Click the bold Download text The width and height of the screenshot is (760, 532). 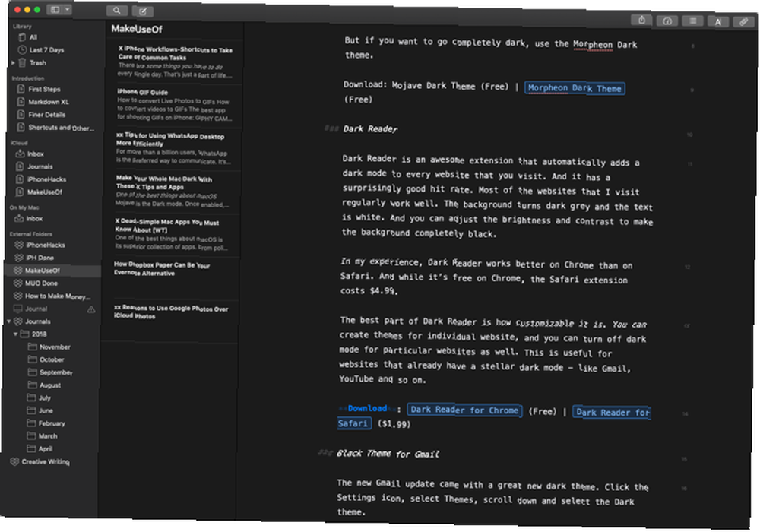click(x=367, y=408)
